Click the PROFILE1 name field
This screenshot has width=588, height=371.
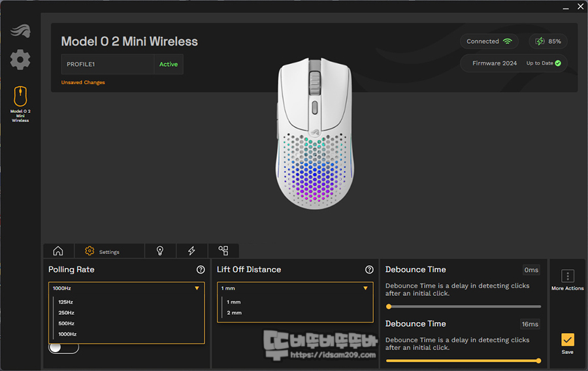click(108, 64)
